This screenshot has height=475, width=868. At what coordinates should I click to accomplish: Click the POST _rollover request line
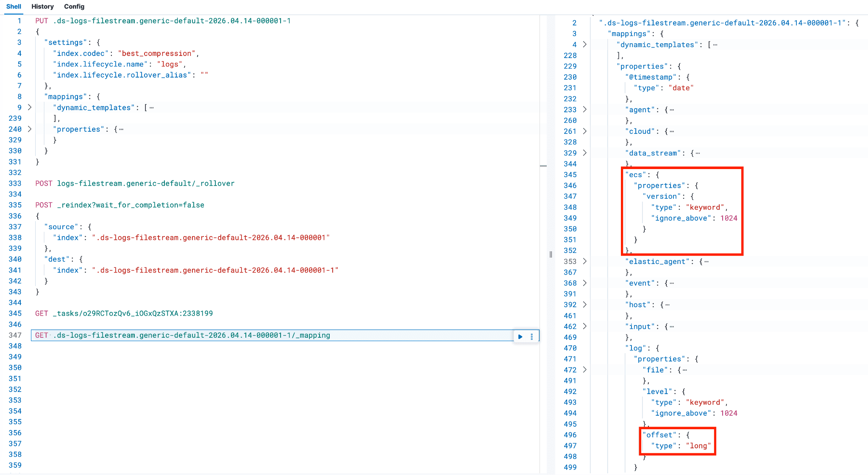coord(135,183)
